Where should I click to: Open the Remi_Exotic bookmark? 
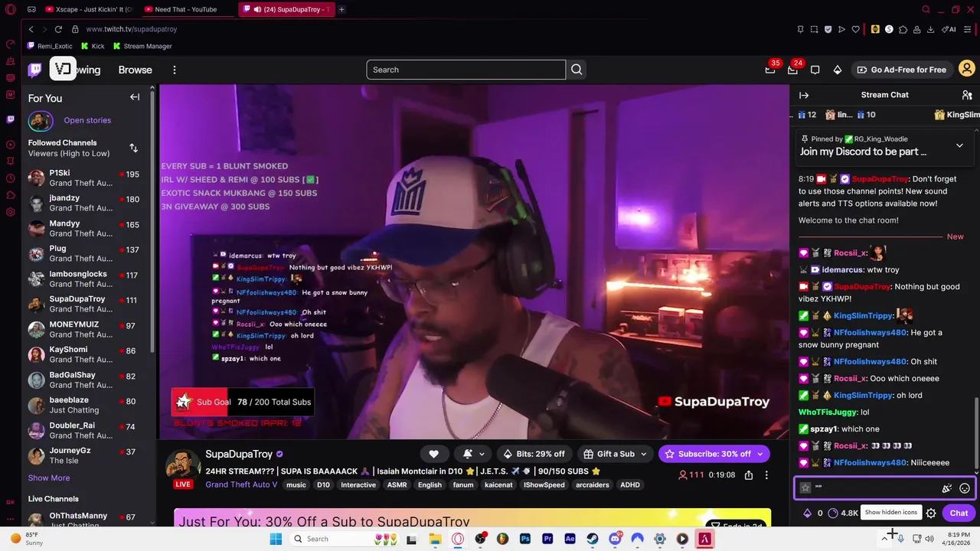pos(50,46)
